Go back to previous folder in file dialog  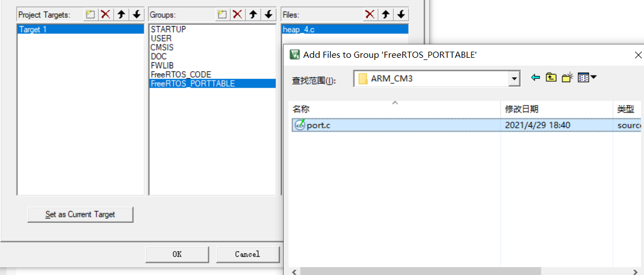pos(535,77)
